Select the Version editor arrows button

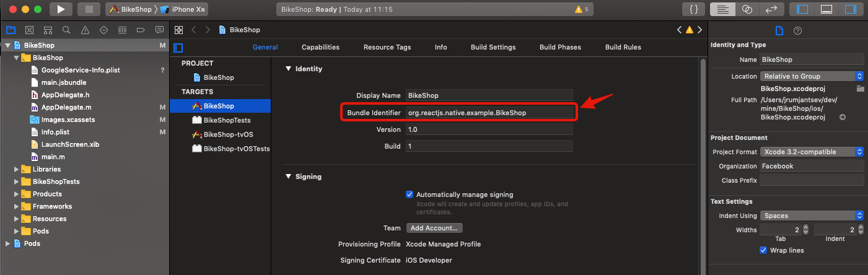(x=771, y=9)
